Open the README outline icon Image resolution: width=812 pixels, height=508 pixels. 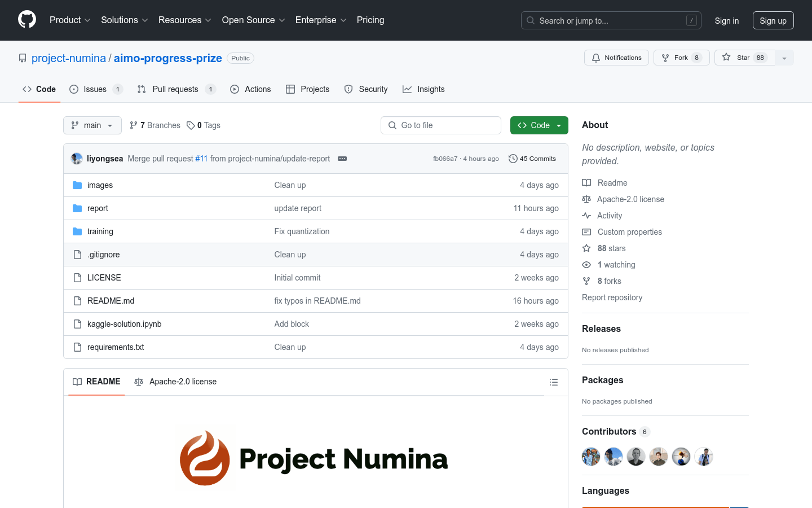[x=554, y=382]
